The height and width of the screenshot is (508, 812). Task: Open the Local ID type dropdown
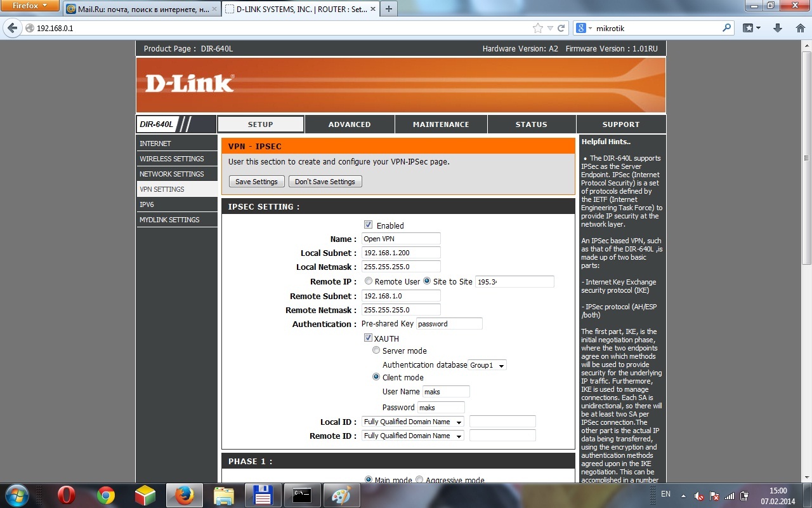pyautogui.click(x=413, y=422)
